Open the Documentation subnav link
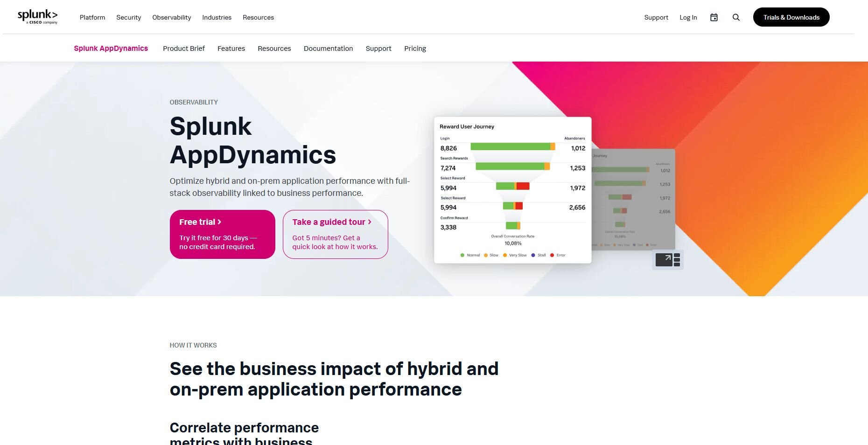 click(x=328, y=49)
